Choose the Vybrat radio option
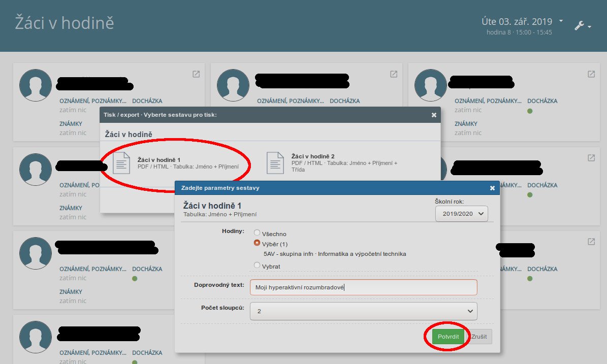Image resolution: width=607 pixels, height=364 pixels. coord(257,265)
